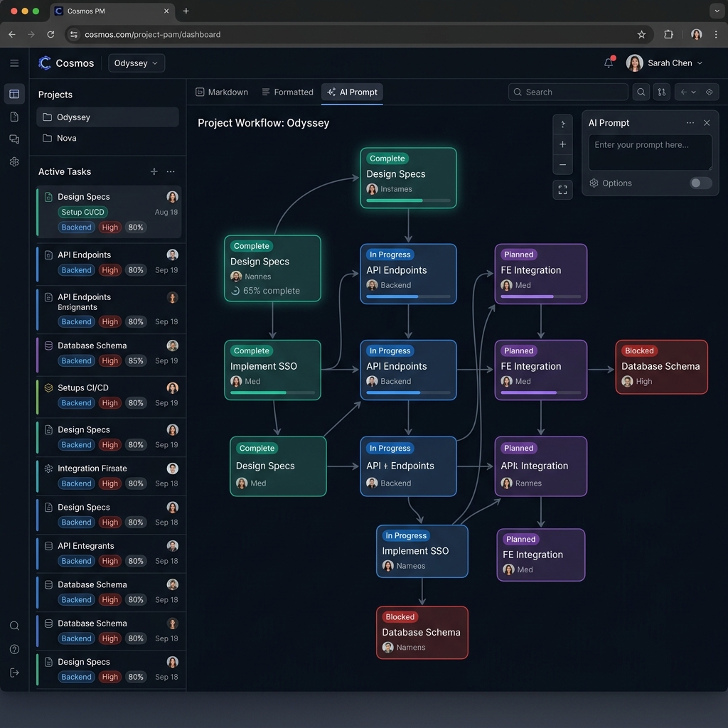
Task: Add a new task with the plus in Active Tasks
Action: 154,171
